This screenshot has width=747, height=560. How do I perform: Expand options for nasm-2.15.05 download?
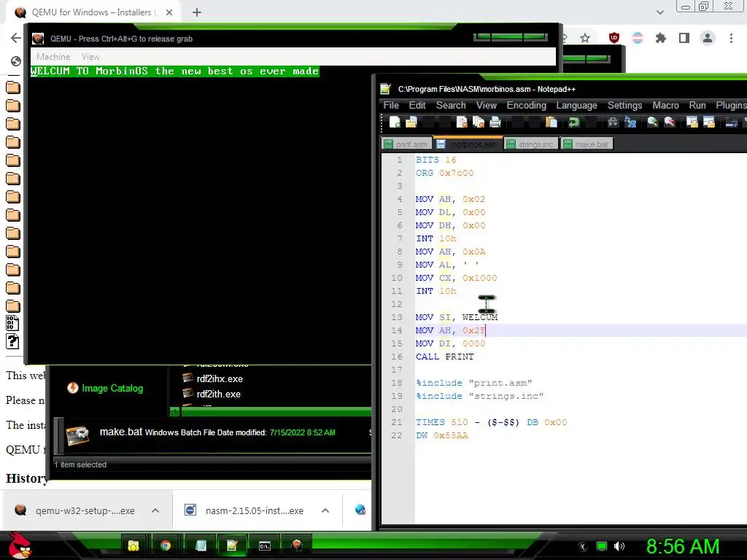click(325, 510)
